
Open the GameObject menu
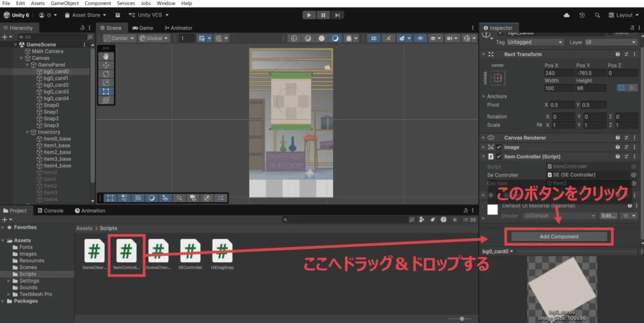tap(63, 3)
